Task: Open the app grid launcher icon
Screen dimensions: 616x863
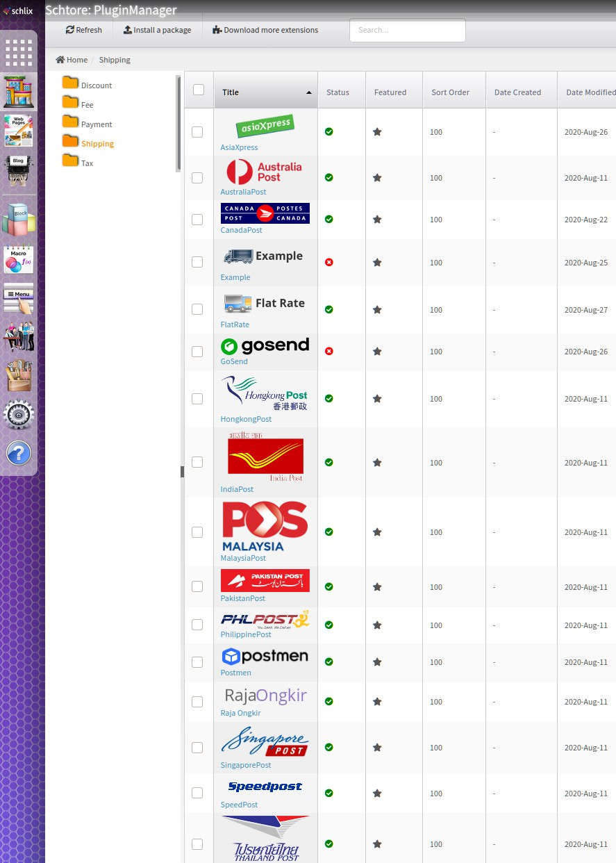Action: [x=19, y=53]
